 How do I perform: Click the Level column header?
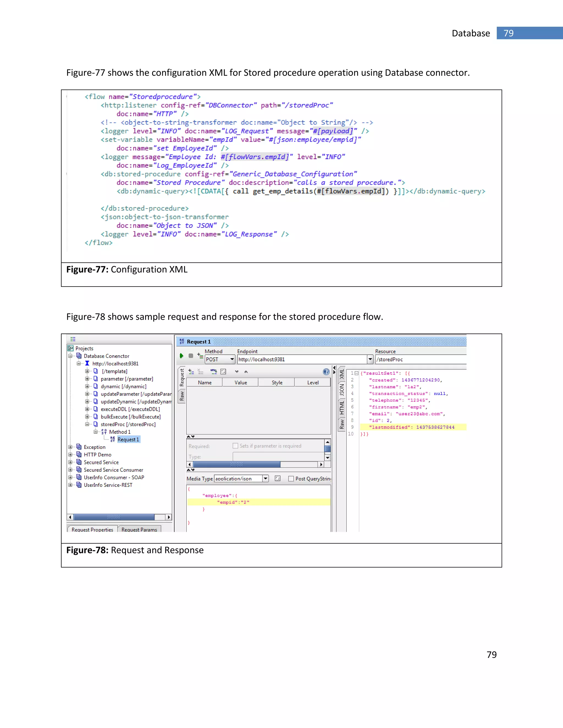click(313, 382)
